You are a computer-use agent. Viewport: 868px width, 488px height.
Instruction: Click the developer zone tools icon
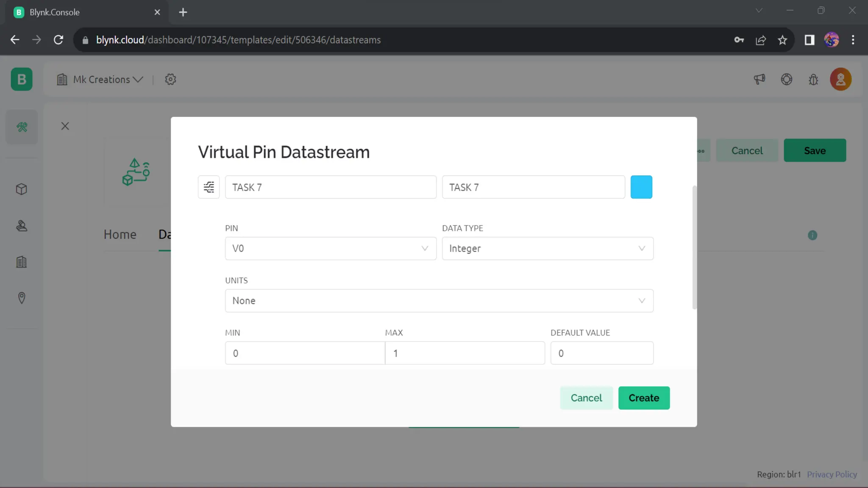coord(22,127)
